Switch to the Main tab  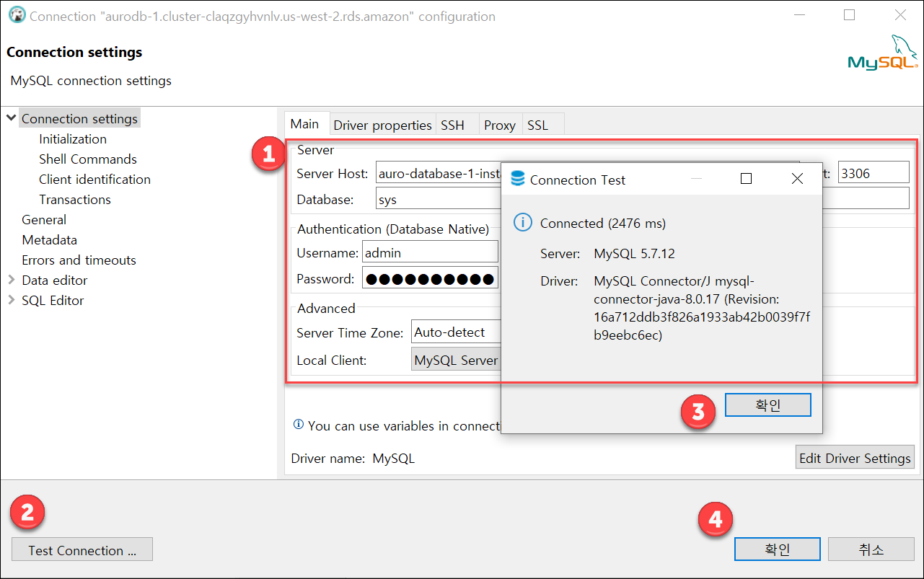(304, 124)
